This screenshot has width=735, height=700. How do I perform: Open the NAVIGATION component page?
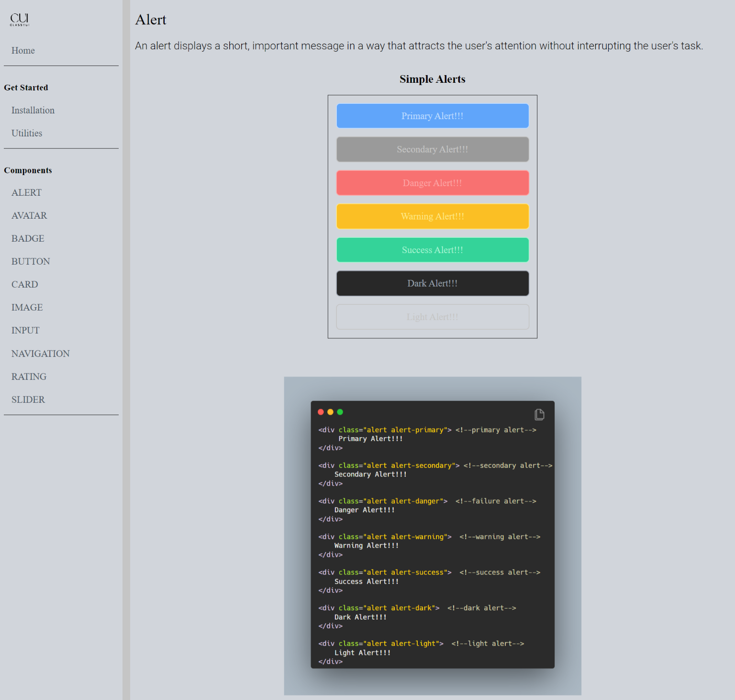(x=40, y=353)
